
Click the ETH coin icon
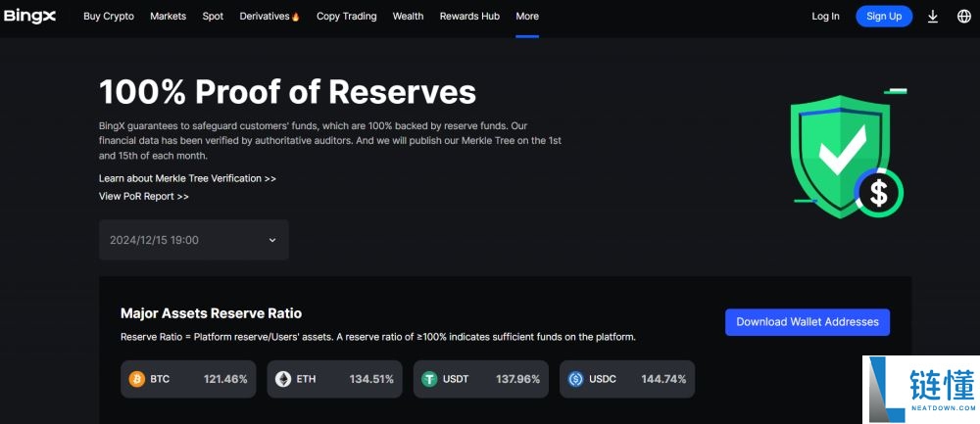tap(283, 379)
